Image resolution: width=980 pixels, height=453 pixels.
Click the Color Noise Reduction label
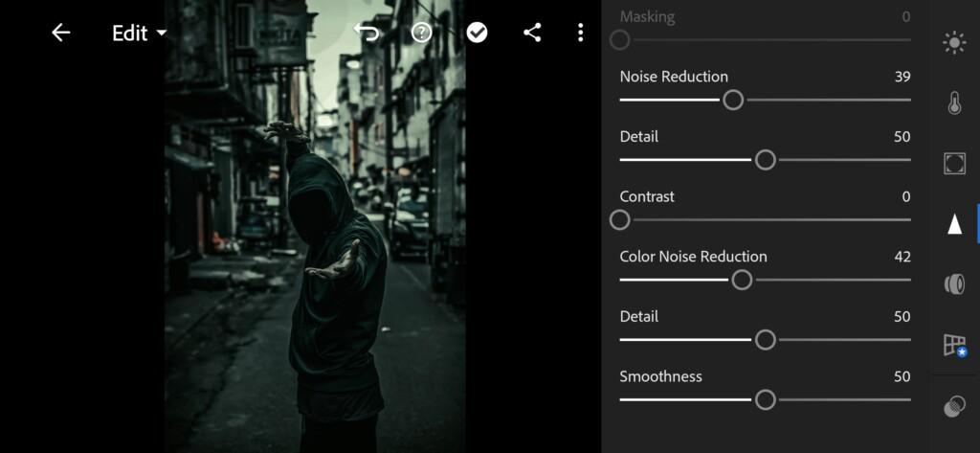(x=693, y=257)
